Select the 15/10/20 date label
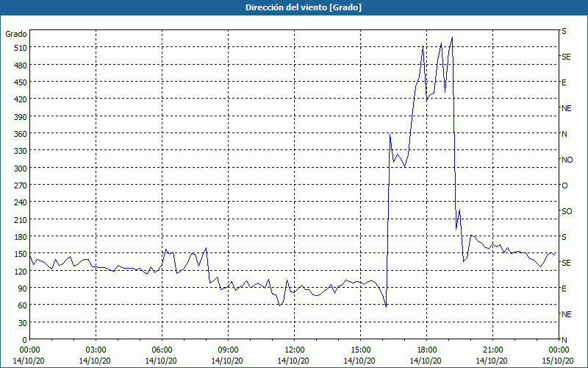 click(x=558, y=361)
